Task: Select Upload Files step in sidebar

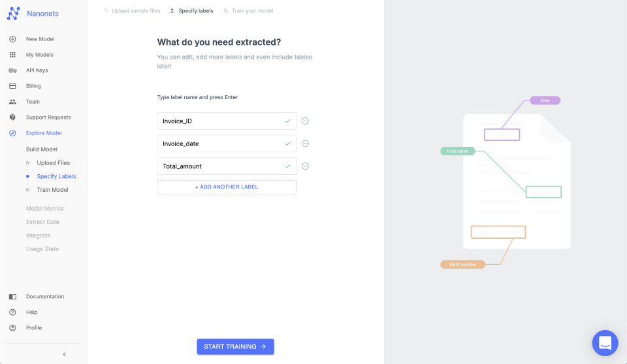Action: click(53, 163)
